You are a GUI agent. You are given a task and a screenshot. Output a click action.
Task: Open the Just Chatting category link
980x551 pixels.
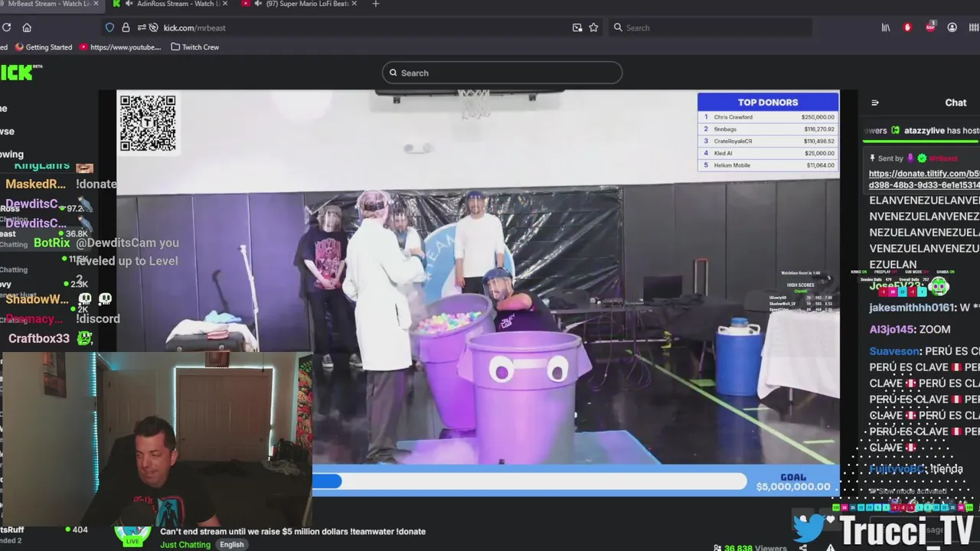185,545
